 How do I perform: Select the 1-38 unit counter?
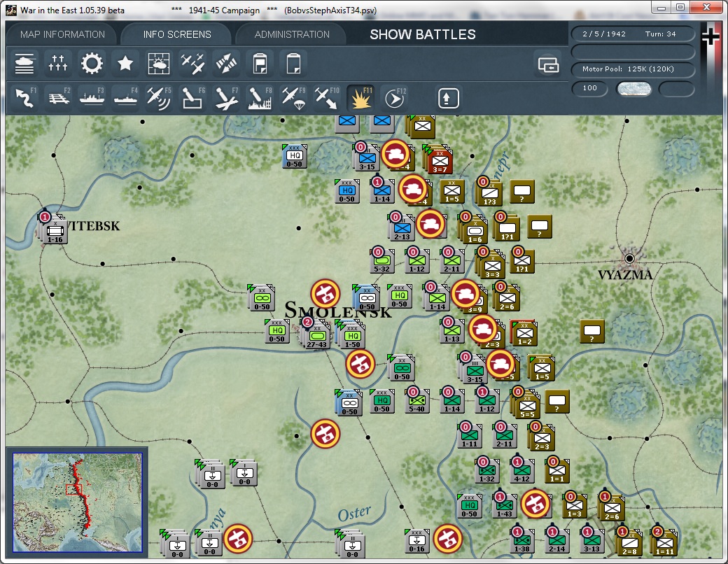pyautogui.click(x=521, y=541)
